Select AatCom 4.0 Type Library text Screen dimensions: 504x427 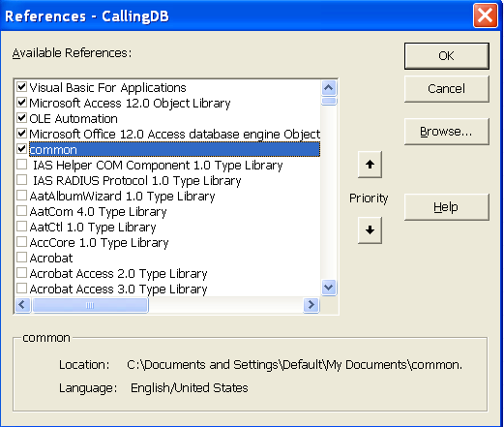click(98, 212)
